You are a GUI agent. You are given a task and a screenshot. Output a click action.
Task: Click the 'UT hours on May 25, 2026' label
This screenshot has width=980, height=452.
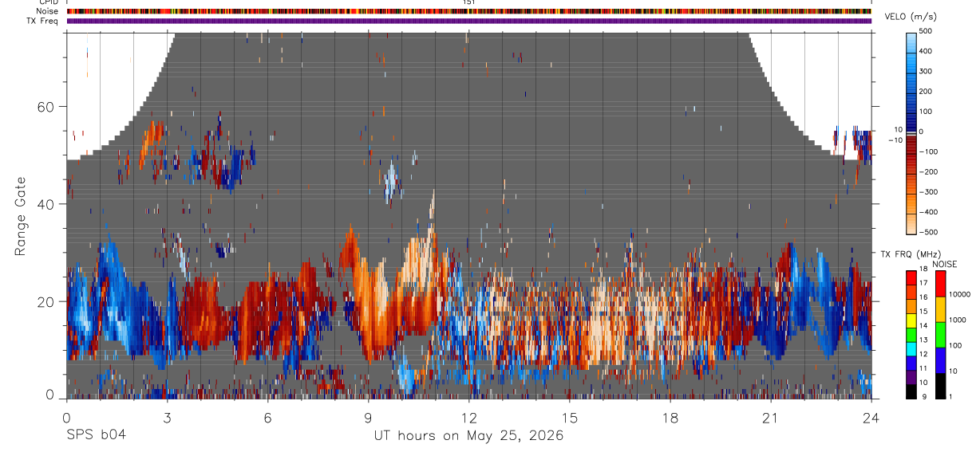click(x=469, y=436)
